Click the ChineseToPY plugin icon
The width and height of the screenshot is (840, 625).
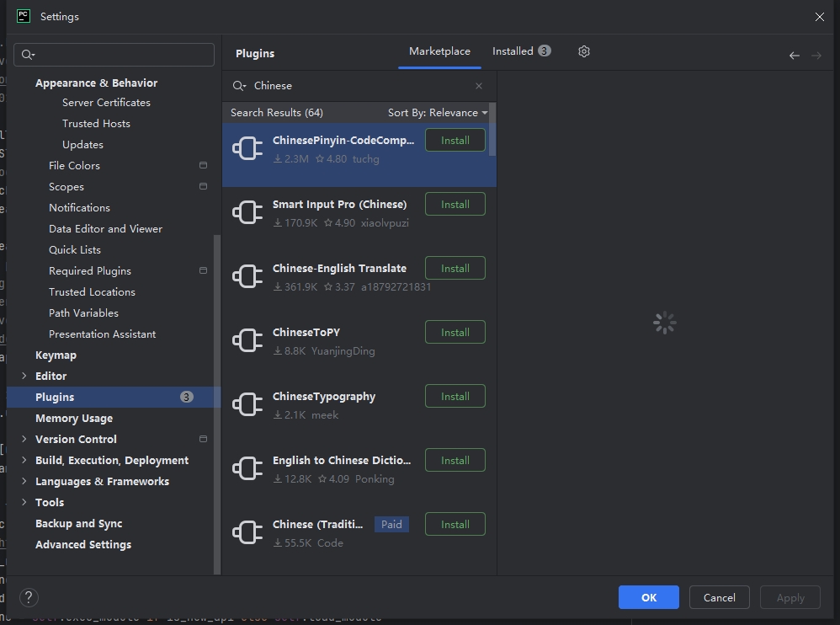click(x=247, y=340)
